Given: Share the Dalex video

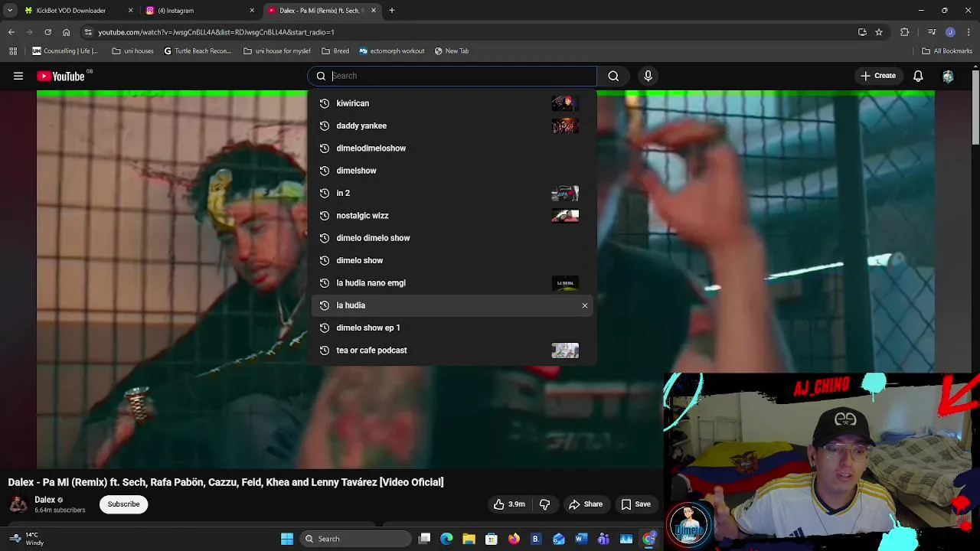Looking at the screenshot, I should 586,504.
